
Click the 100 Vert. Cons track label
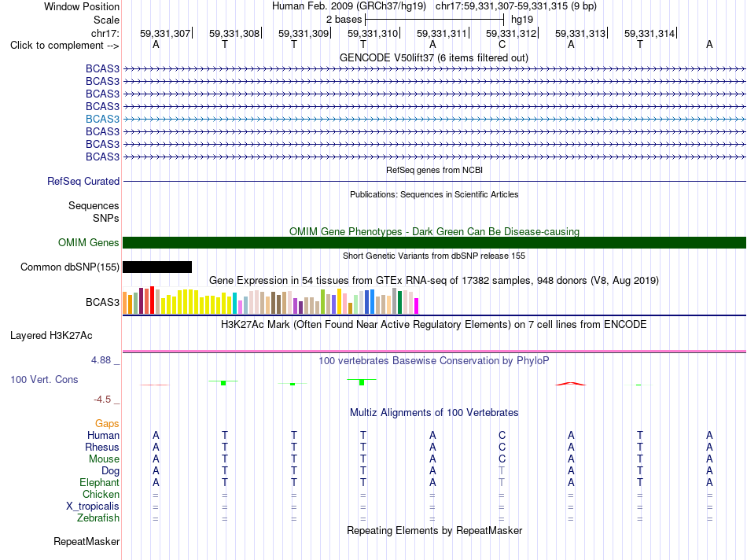click(x=44, y=380)
